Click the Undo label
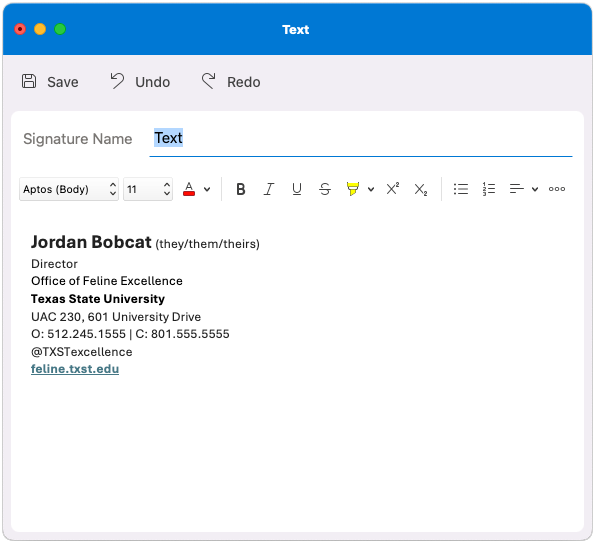Viewport: 595px width, 544px height. [153, 82]
